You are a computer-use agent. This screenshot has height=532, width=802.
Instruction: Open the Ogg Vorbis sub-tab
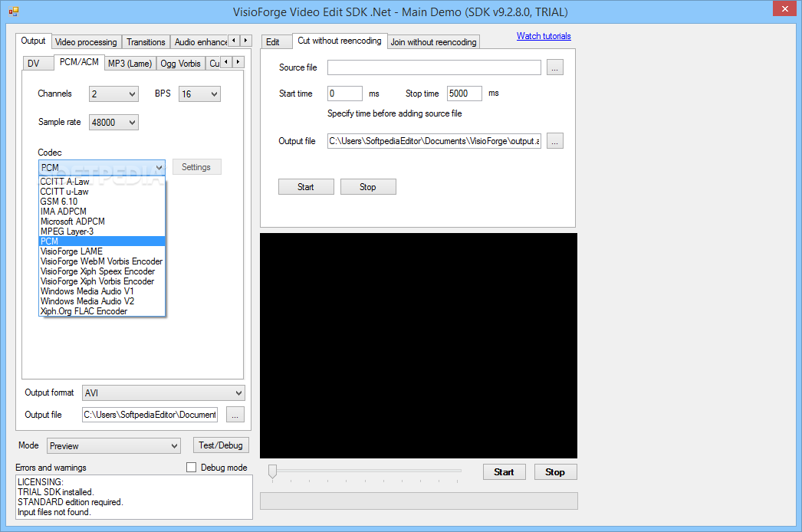180,64
